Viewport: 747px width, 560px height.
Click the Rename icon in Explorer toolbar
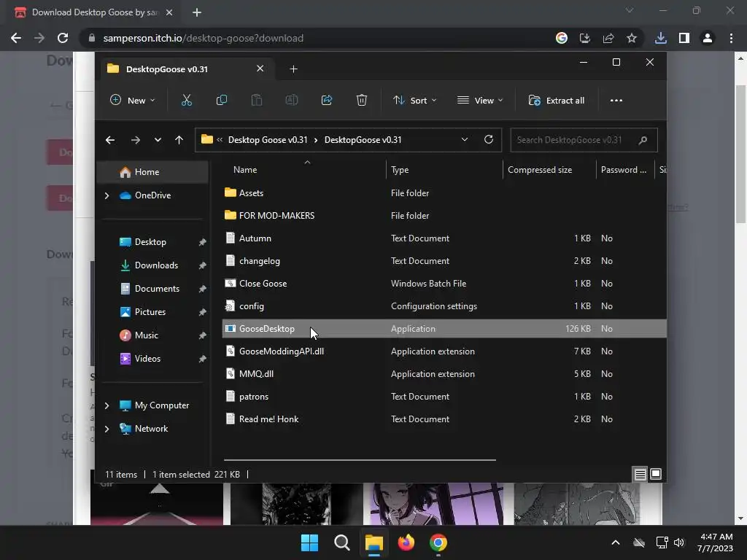[292, 101]
